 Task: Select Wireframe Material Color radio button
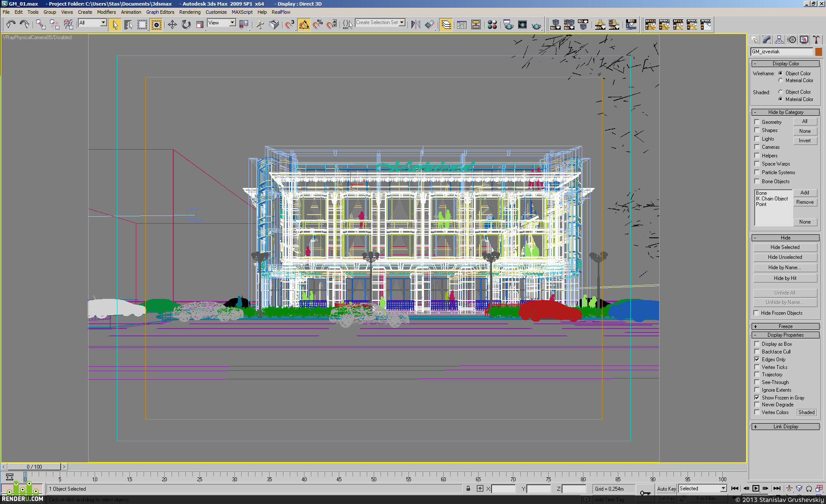pos(780,80)
